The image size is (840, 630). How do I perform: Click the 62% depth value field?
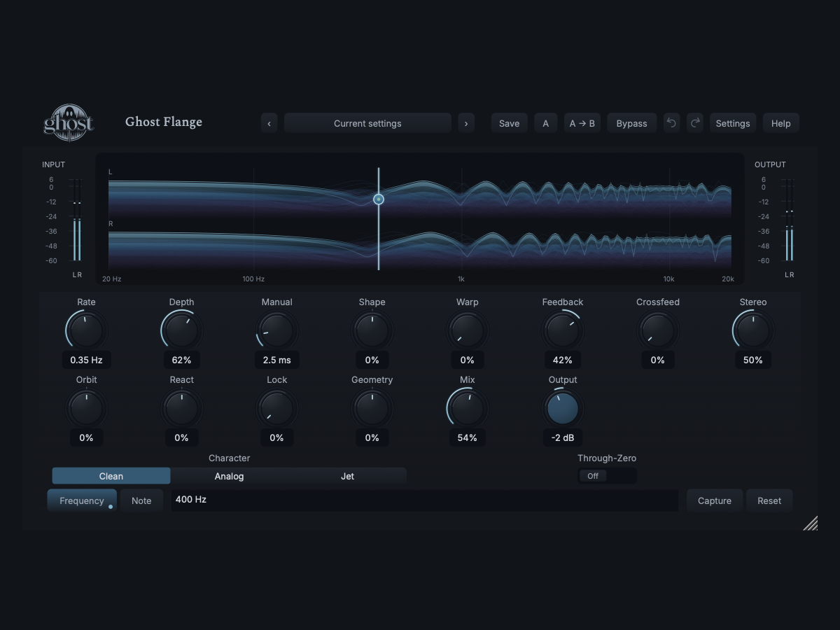pyautogui.click(x=181, y=360)
